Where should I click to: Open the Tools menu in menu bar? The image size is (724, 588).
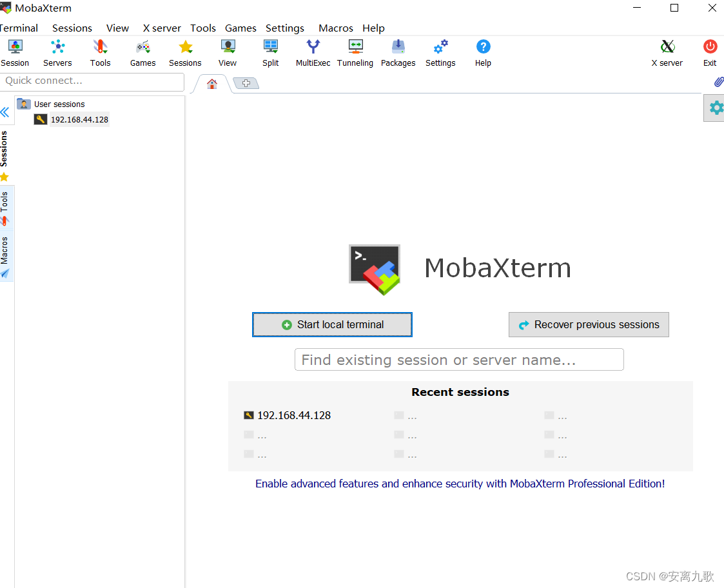point(202,28)
